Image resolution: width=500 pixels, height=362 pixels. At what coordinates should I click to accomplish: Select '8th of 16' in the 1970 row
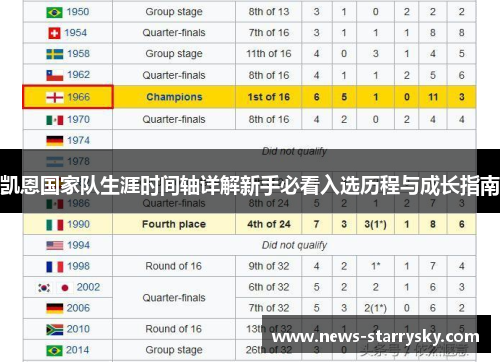tap(269, 119)
